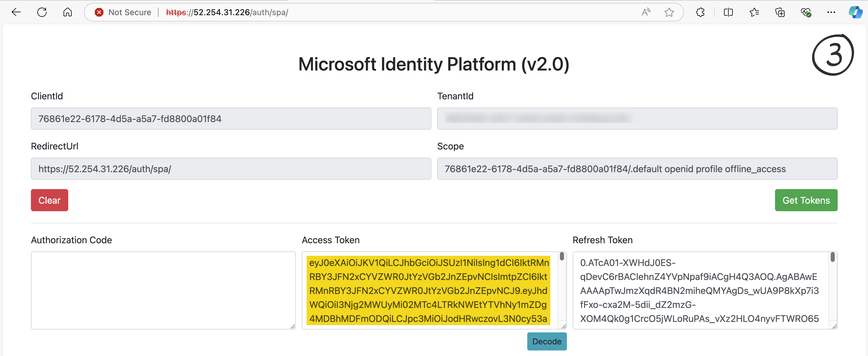Open the Settings and more ellipsis menu
The width and height of the screenshot is (868, 356).
coord(831,13)
